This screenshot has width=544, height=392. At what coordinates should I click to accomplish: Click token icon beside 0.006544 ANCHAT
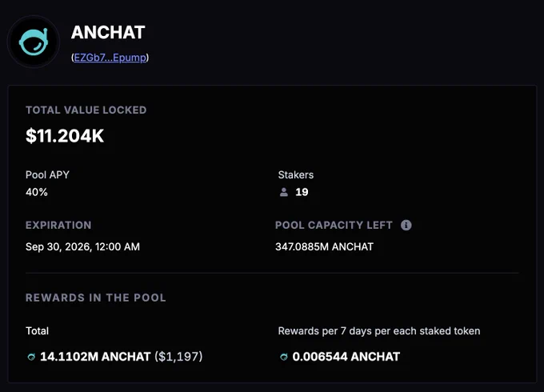(284, 357)
